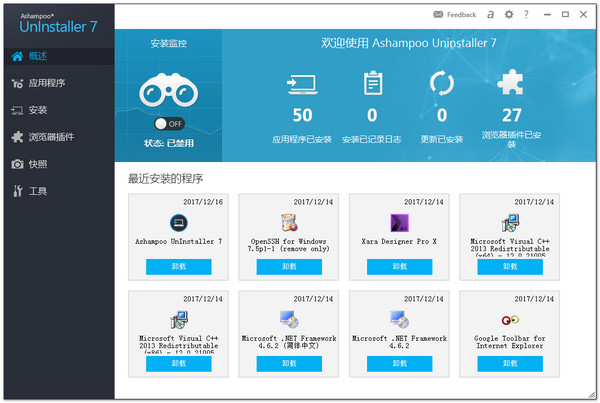Uninstall Xara Designer Pro X via 卸载
The image size is (600, 403).
[x=399, y=267]
